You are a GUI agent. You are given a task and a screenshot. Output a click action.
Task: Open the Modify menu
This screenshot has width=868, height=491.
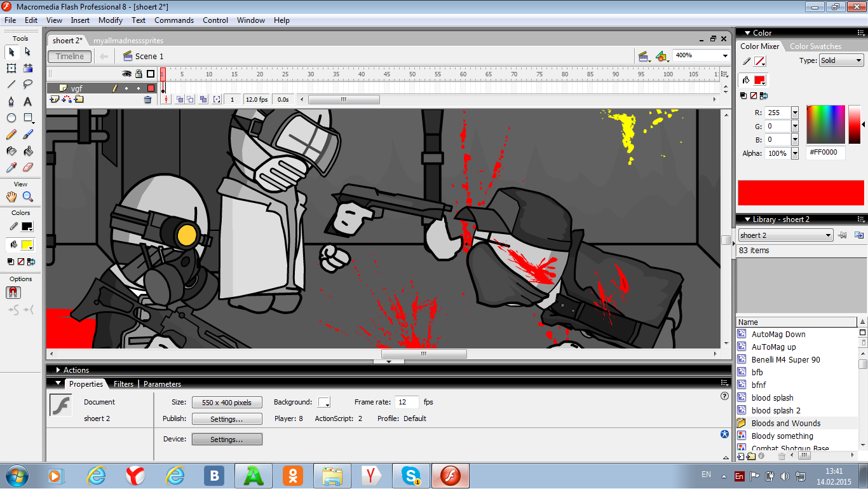[x=111, y=20]
